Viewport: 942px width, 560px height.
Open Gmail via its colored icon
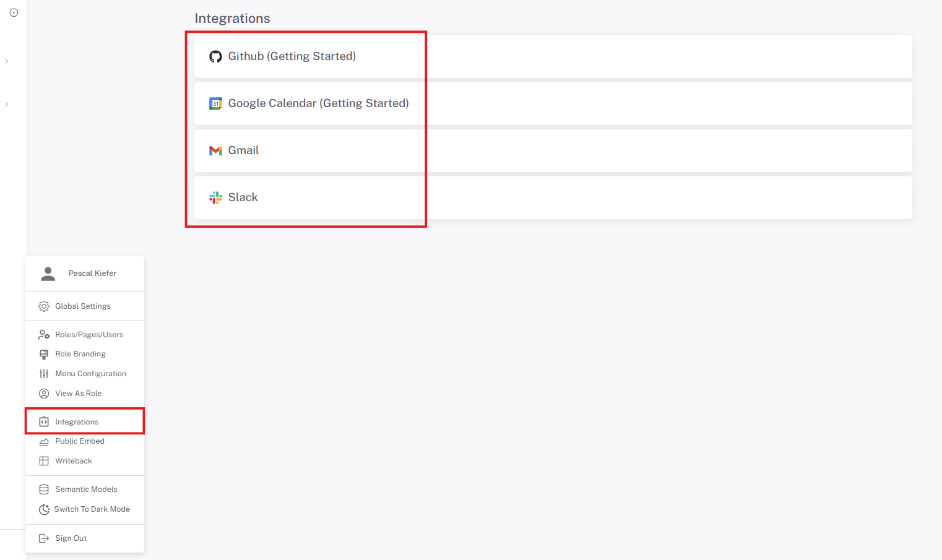pos(215,150)
